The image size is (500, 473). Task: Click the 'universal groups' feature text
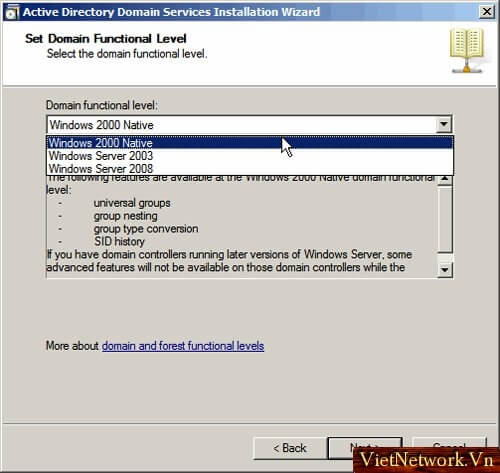(132, 203)
